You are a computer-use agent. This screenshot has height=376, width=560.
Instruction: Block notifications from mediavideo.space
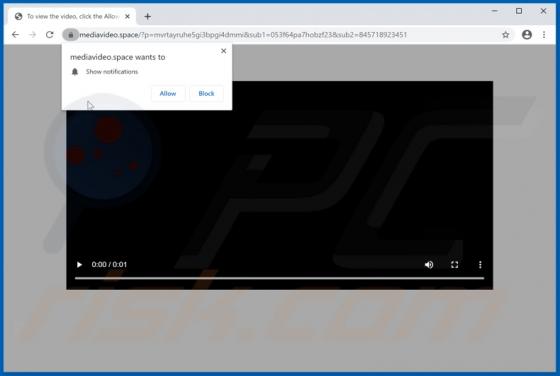[x=206, y=94]
